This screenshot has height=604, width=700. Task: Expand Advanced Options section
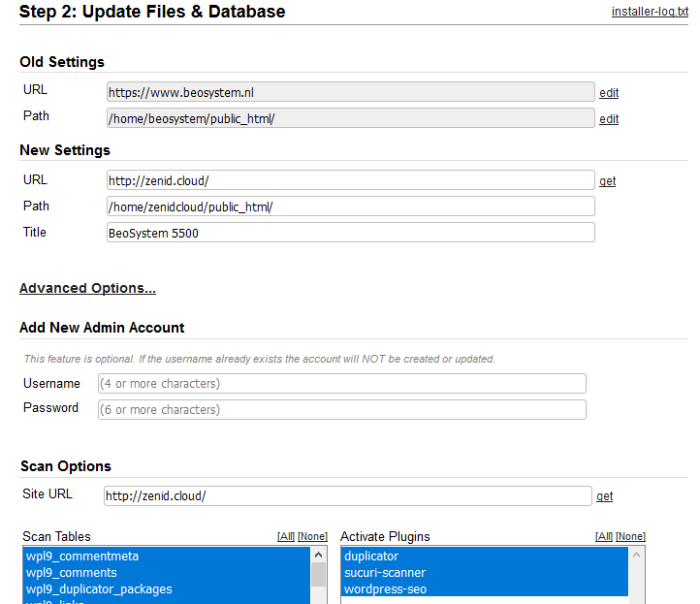tap(87, 288)
